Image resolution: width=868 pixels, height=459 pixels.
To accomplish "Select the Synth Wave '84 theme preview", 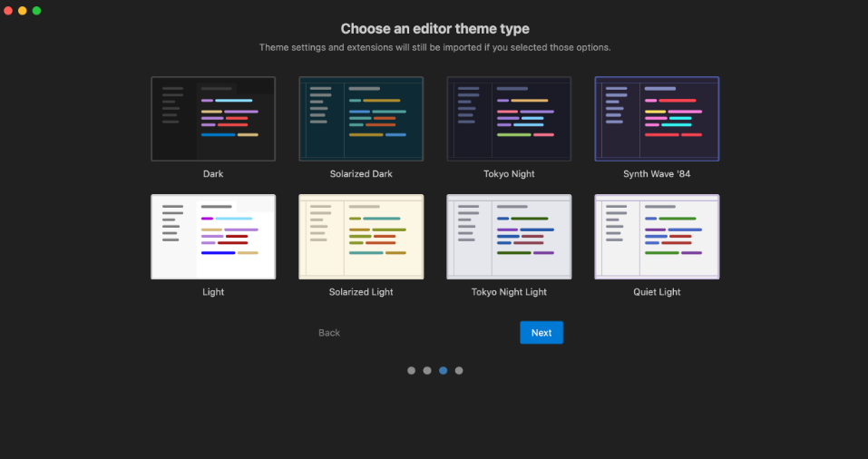I will (657, 119).
